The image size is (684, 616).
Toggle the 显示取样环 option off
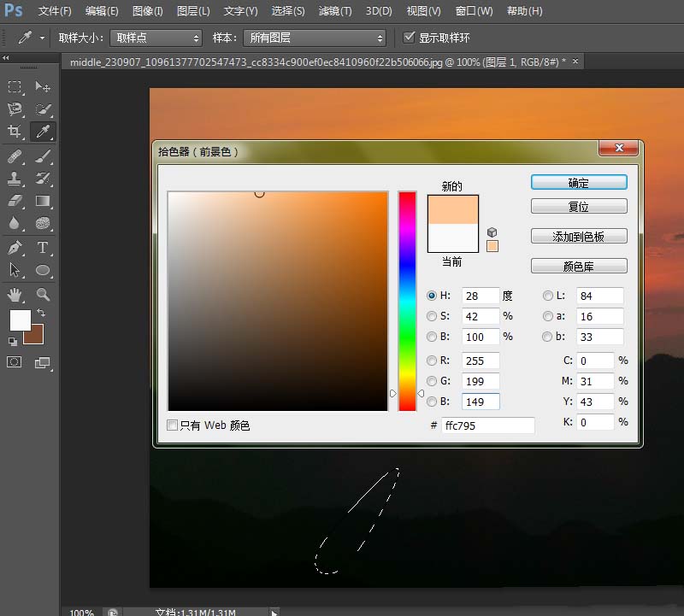click(x=408, y=37)
